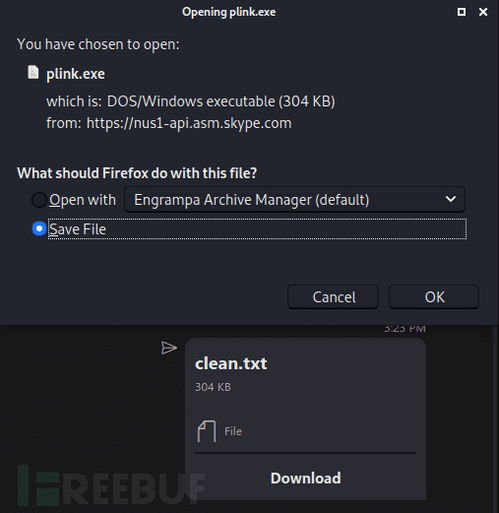The width and height of the screenshot is (499, 513).
Task: Maximize the Opening plink.exe dialog
Action: [x=461, y=12]
